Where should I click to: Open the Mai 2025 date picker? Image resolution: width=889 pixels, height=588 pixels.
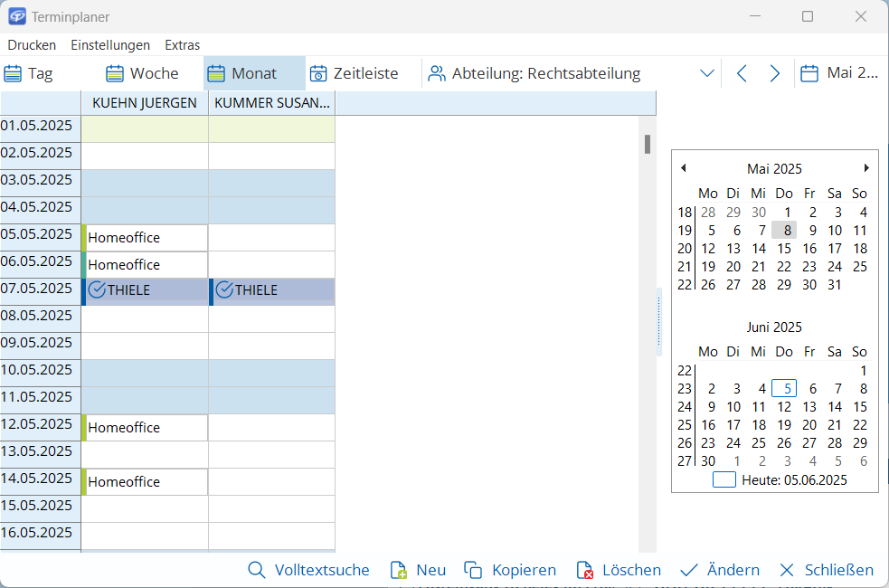[840, 73]
